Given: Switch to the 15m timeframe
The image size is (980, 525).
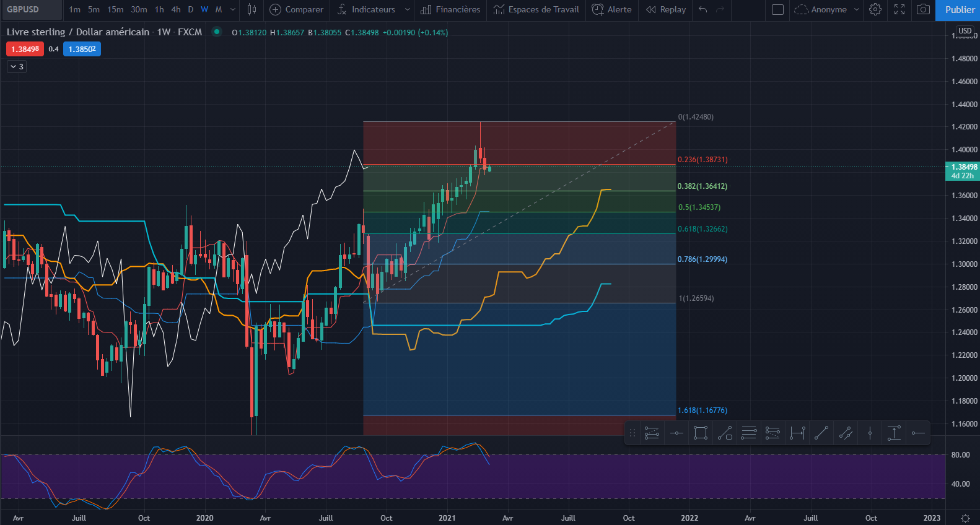Looking at the screenshot, I should coord(115,9).
